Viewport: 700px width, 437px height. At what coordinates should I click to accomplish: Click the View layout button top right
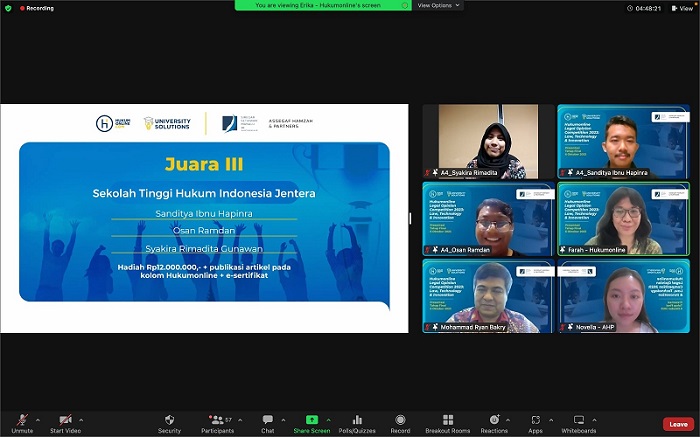(682, 8)
